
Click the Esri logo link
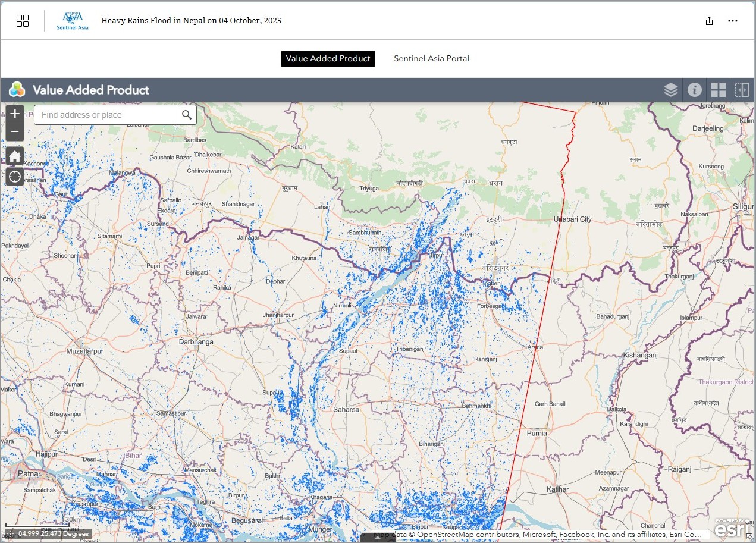coord(729,528)
